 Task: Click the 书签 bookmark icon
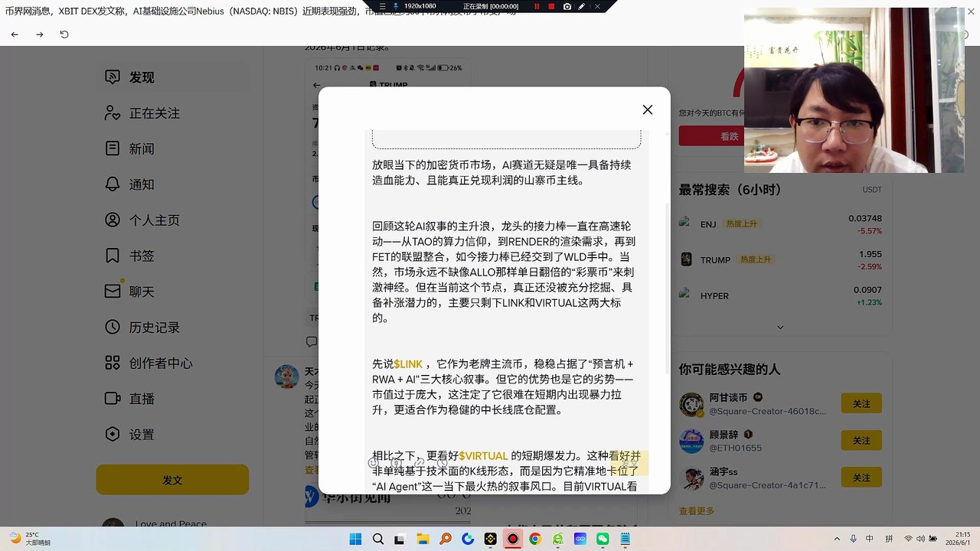coord(113,256)
